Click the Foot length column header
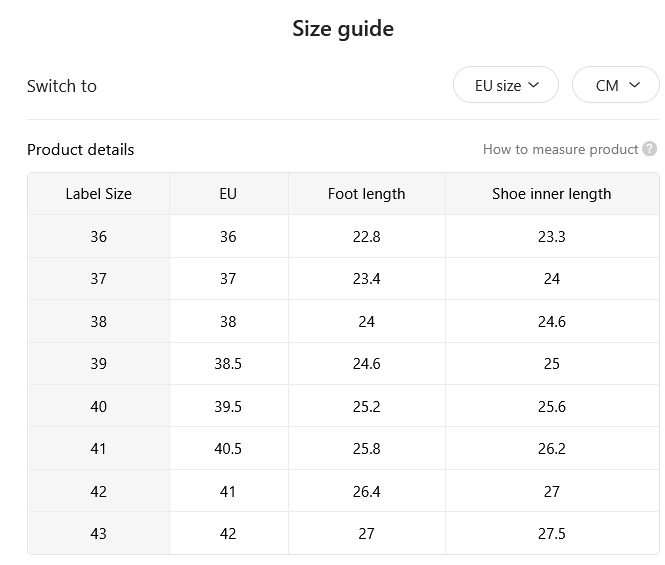The image size is (665, 565). [x=366, y=194]
